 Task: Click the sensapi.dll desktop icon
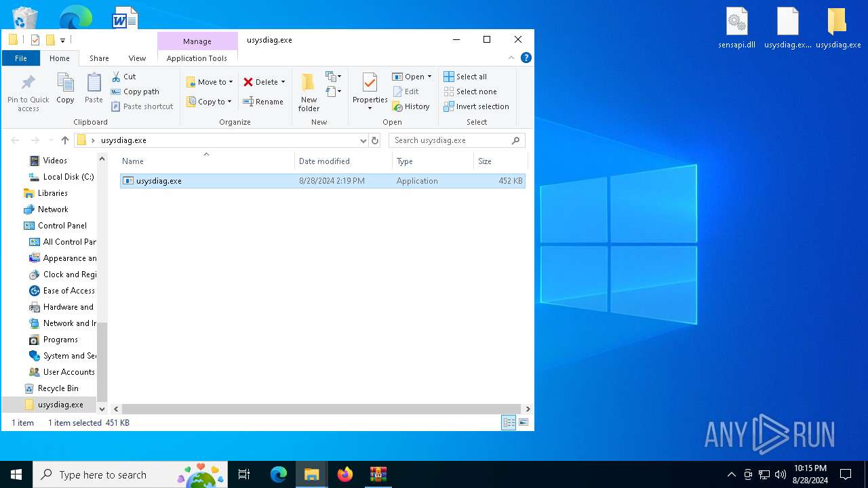click(737, 28)
